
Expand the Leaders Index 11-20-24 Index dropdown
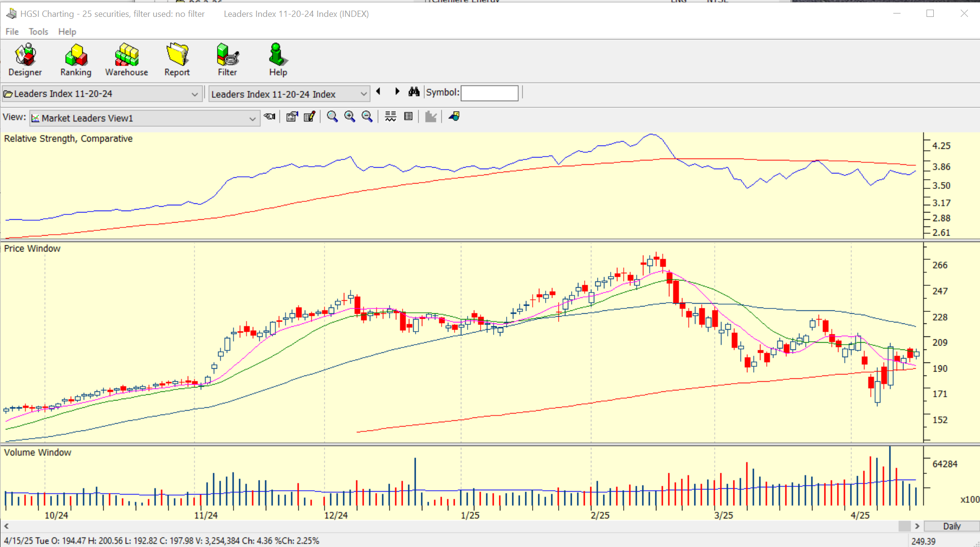coord(364,94)
